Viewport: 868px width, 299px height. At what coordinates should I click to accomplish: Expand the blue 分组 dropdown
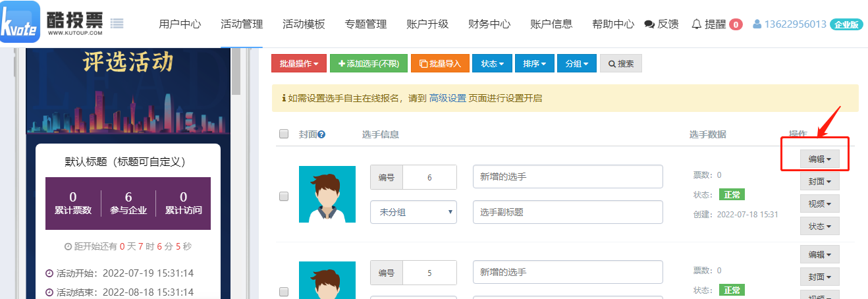click(577, 63)
